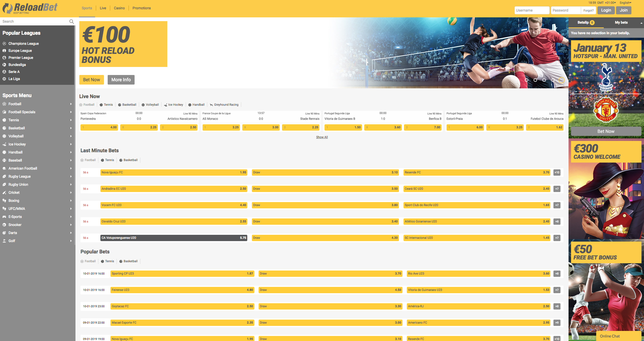Click the Forgot? password link

(588, 11)
